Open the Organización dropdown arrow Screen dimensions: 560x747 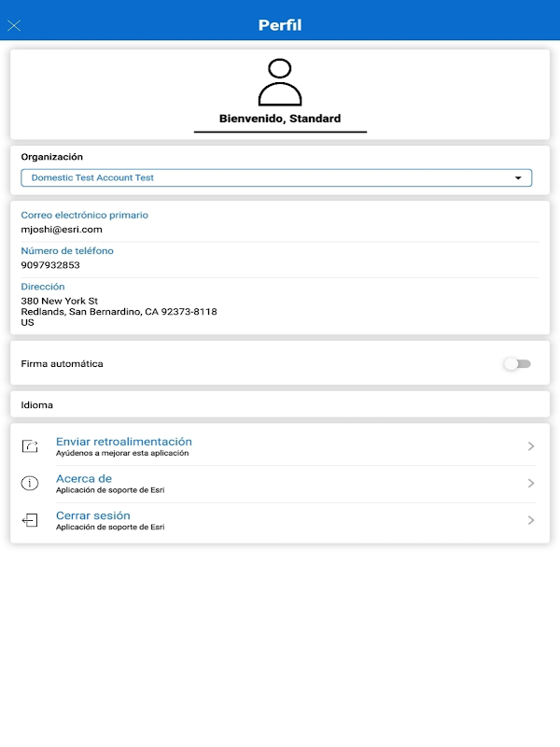coord(518,178)
